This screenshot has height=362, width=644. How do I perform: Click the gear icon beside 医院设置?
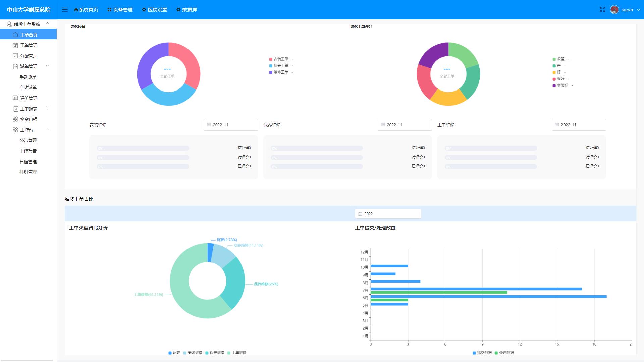(144, 10)
